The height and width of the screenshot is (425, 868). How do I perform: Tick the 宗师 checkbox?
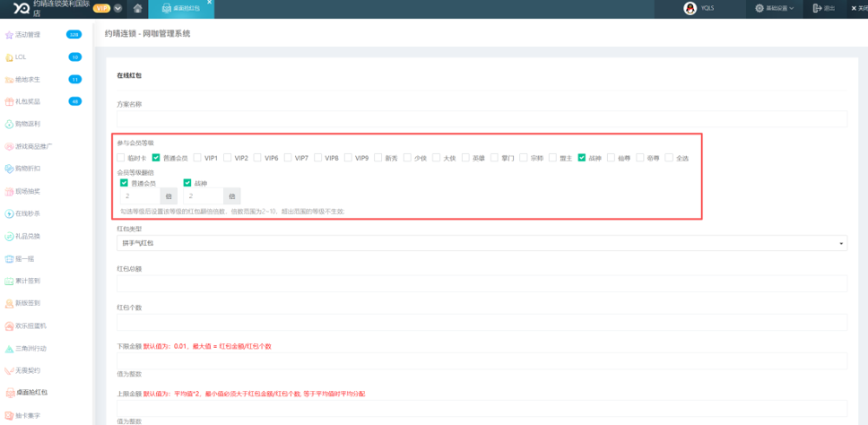pos(523,158)
